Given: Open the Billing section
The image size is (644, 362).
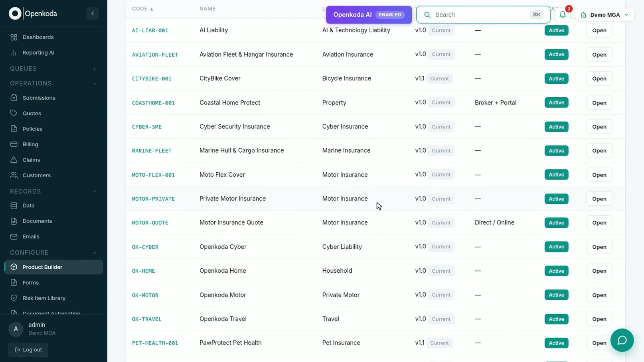Looking at the screenshot, I should tap(53, 144).
